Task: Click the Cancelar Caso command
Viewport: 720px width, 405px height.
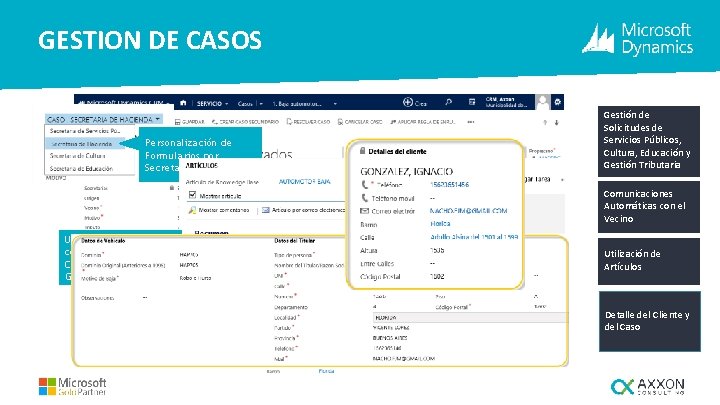Action: coord(360,122)
